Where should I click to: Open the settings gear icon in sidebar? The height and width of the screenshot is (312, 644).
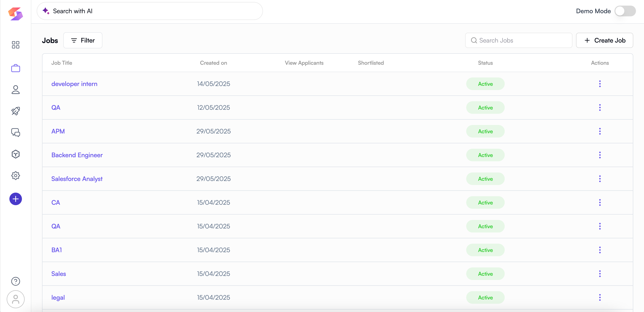pyautogui.click(x=15, y=176)
